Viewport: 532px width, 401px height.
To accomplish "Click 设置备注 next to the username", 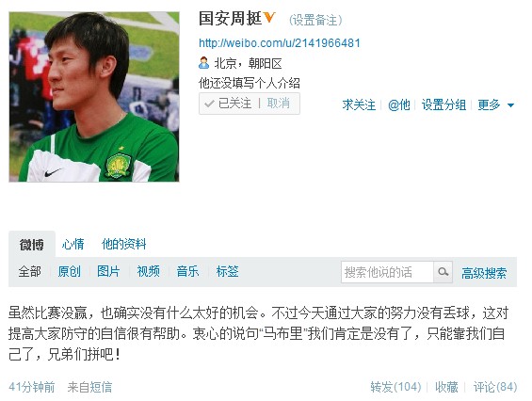I will (x=315, y=20).
